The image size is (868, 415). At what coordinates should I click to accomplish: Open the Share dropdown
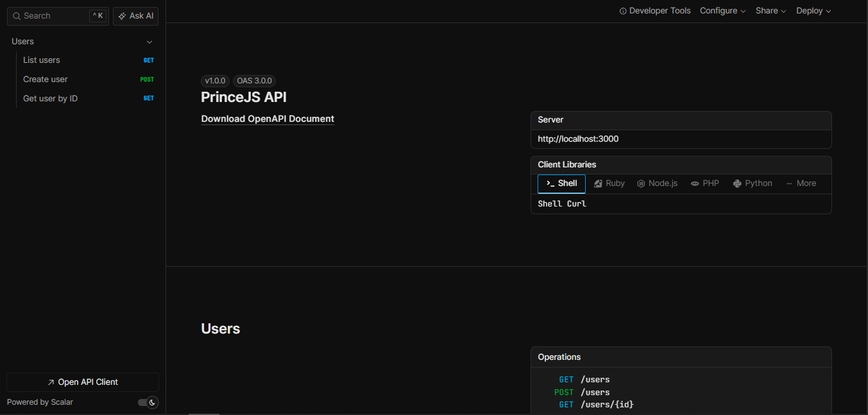click(770, 10)
